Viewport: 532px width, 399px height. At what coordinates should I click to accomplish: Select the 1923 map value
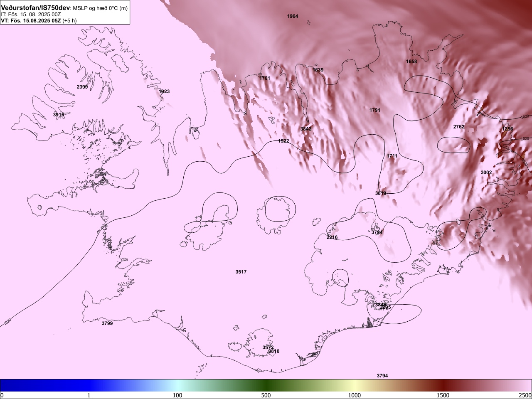[x=164, y=91]
